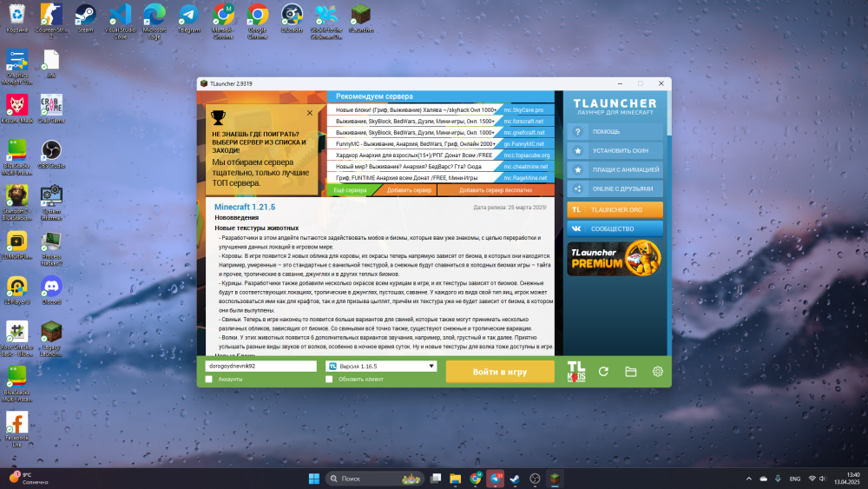The image size is (868, 489).
Task: Open server link mc.forscraft.net
Action: 523,122
